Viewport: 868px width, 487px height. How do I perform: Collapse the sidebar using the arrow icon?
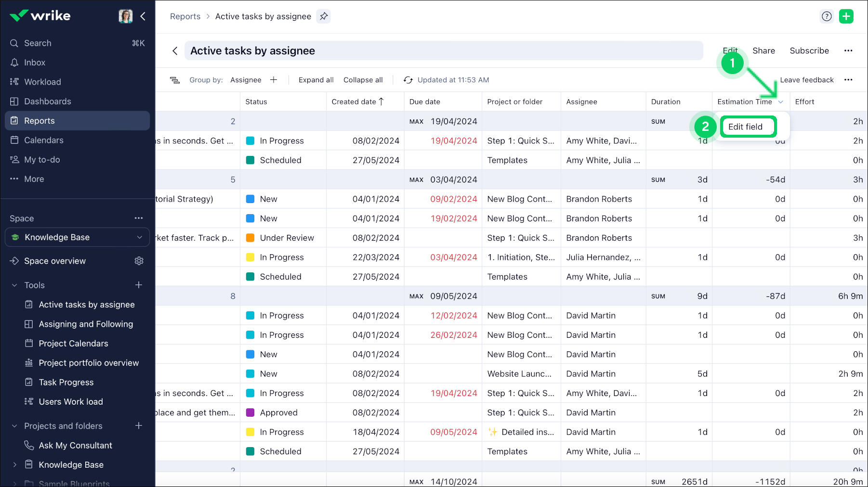[x=143, y=16]
